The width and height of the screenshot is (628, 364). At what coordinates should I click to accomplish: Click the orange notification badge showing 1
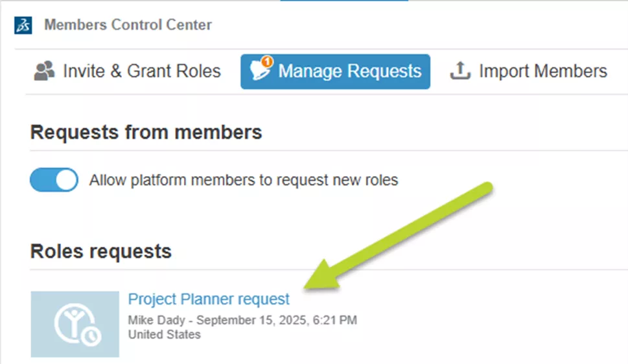pyautogui.click(x=268, y=63)
